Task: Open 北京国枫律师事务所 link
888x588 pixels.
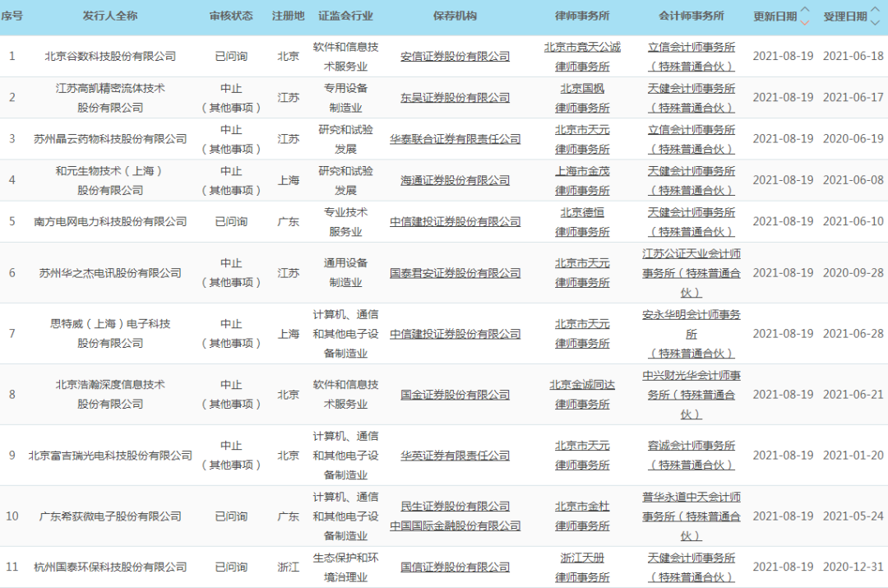Action: click(x=582, y=98)
